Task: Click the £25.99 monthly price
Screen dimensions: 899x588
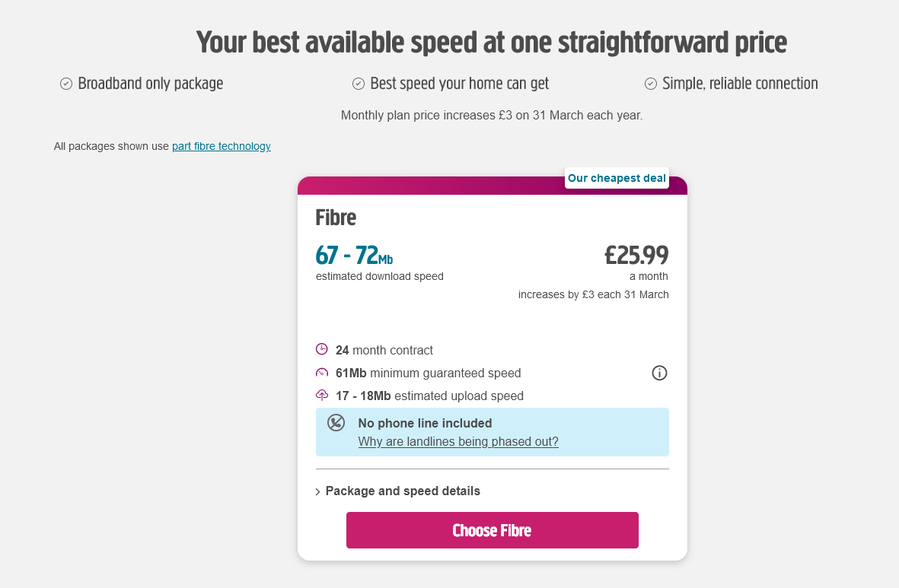Action: (x=636, y=256)
